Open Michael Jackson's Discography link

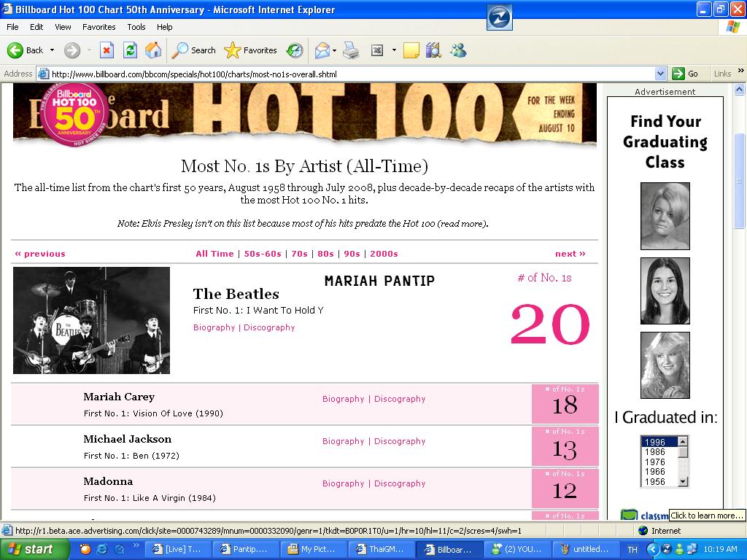(400, 441)
